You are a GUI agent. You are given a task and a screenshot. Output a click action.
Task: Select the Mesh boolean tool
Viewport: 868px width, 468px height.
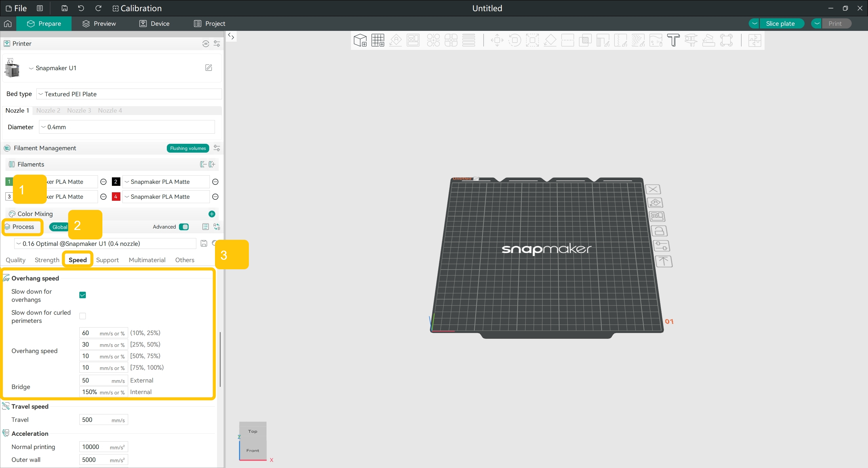585,40
